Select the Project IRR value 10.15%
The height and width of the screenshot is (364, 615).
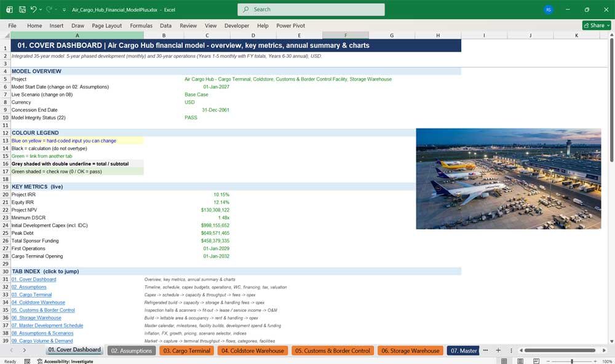221,194
